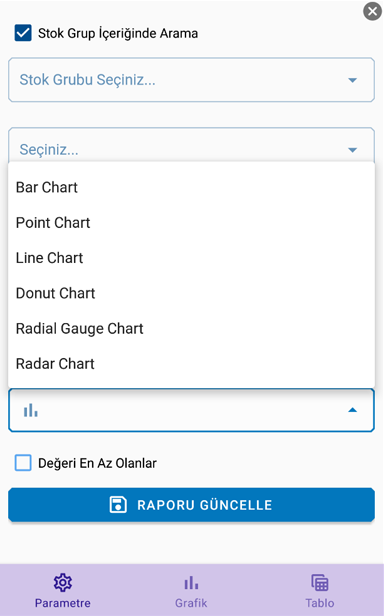Click the bar chart icon above Grafik
This screenshot has width=384, height=616.
pyautogui.click(x=191, y=583)
